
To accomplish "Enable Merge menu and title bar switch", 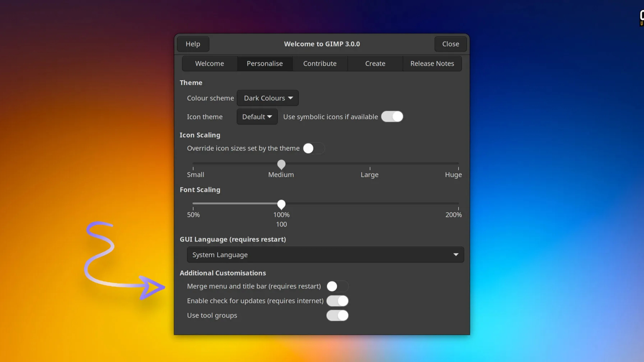I will (337, 287).
